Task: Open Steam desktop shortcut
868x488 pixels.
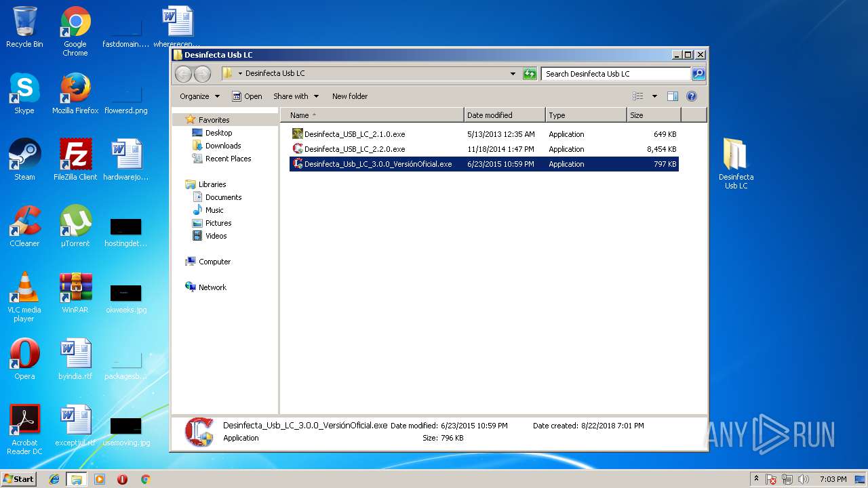Action: [24, 160]
